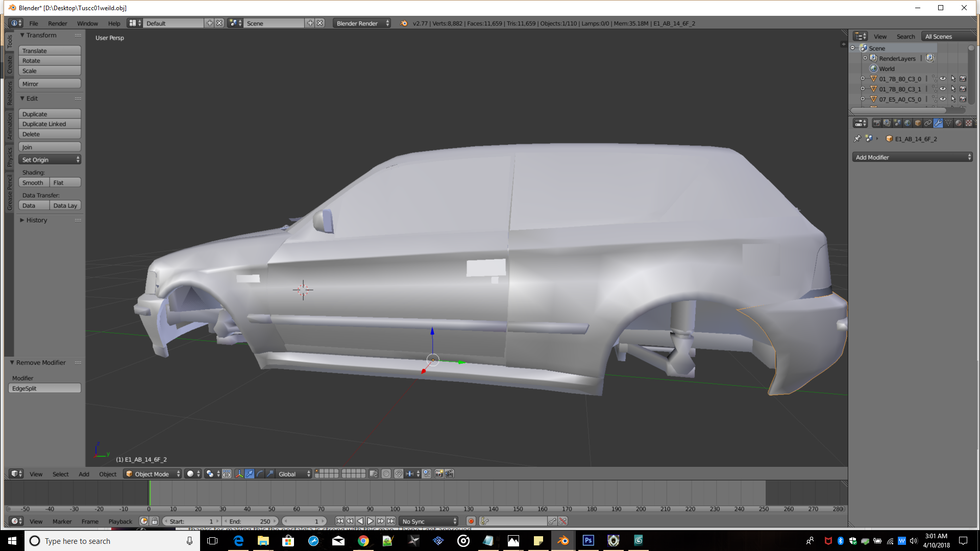Click the End frame field showing 250

251,521
